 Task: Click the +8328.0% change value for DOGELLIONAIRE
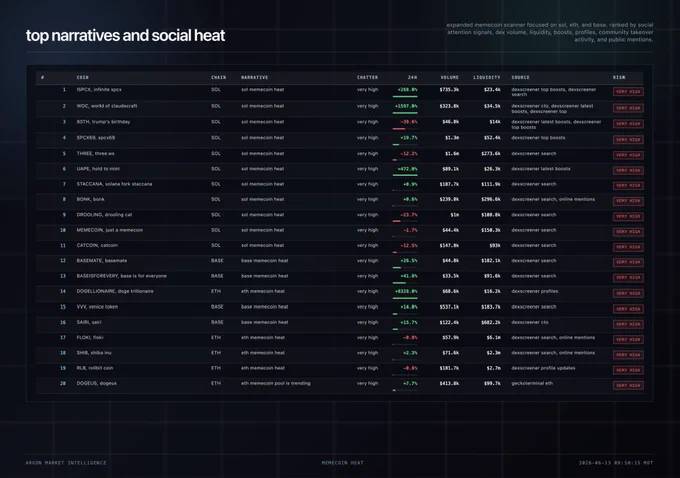[406, 291]
